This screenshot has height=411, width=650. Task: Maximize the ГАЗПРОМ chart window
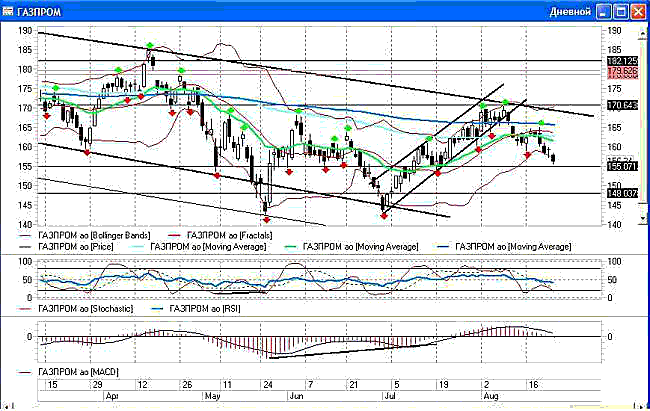point(621,12)
